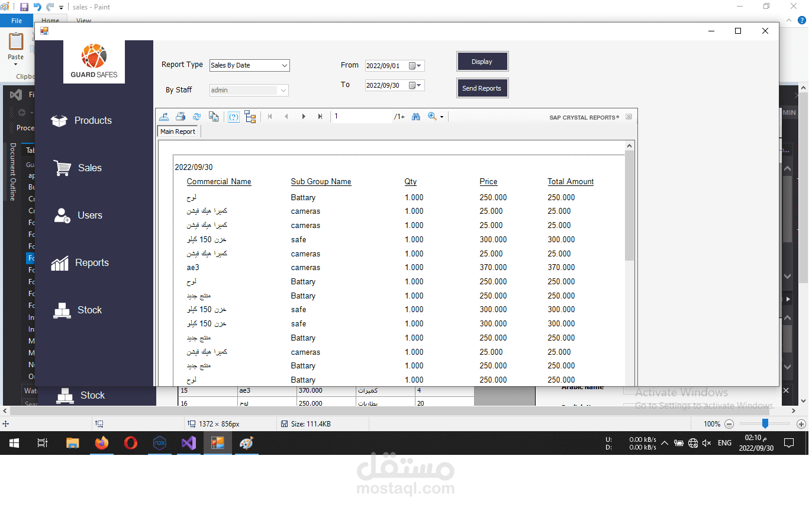Switch to the Home ribbon tab in Paint
Image resolution: width=812 pixels, height=507 pixels.
point(50,21)
